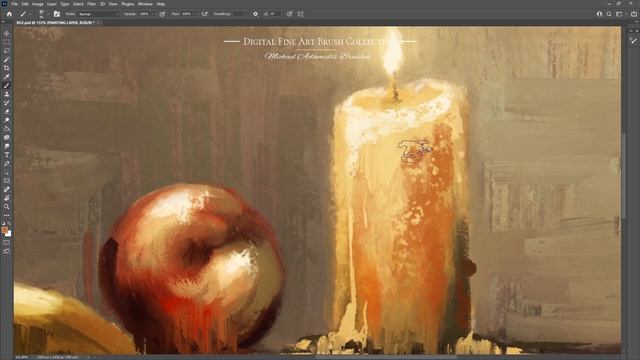Change screen mode icon at toolbar bottom
The image size is (640, 360).
[7, 251]
